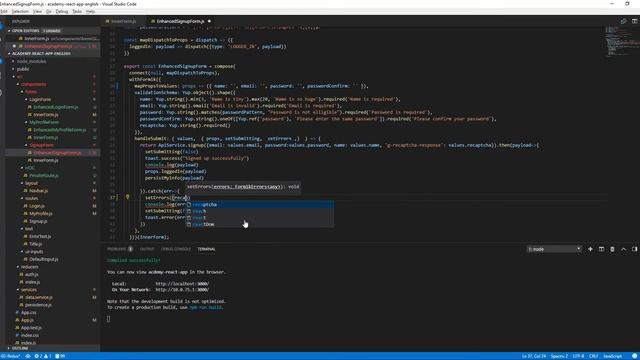Open the Tasks menu
This screenshot has height=360, width=640.
(77, 11)
